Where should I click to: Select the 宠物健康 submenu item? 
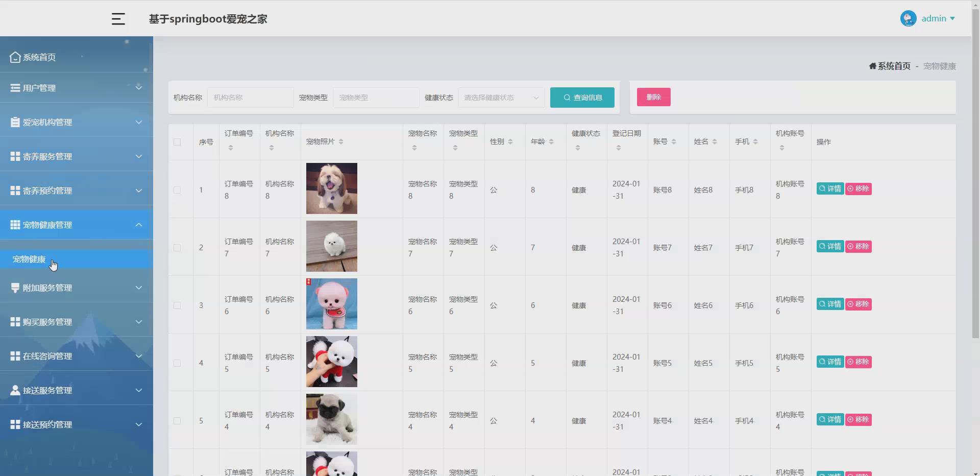pyautogui.click(x=77, y=259)
